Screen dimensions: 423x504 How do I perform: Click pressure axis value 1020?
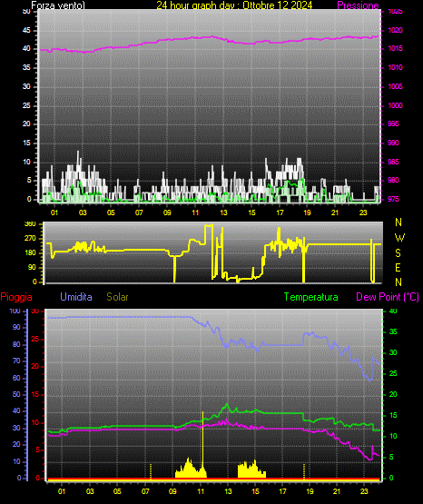[396, 30]
